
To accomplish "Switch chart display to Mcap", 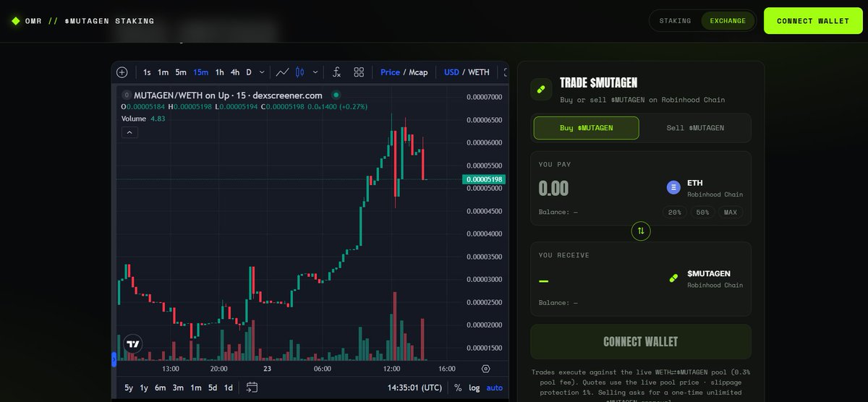I will 418,72.
